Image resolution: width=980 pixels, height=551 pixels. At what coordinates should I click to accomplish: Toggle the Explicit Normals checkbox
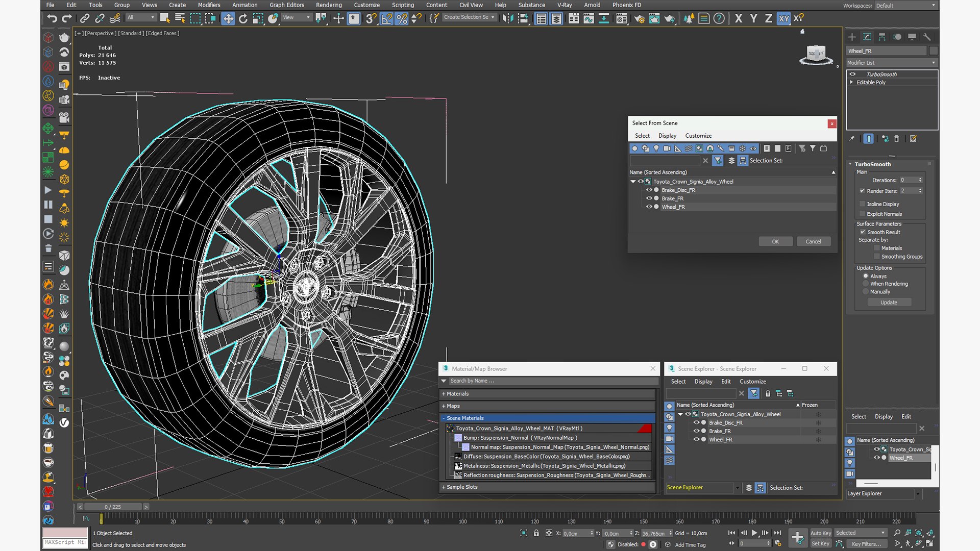click(863, 214)
